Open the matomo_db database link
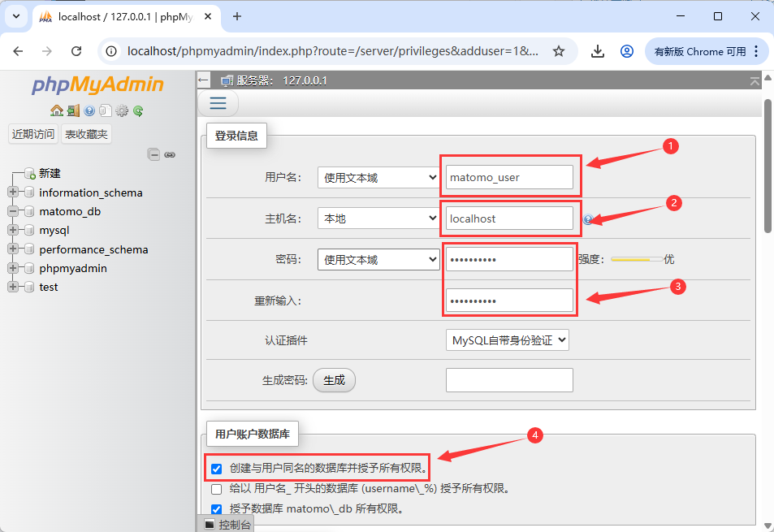The width and height of the screenshot is (774, 532). pos(70,211)
